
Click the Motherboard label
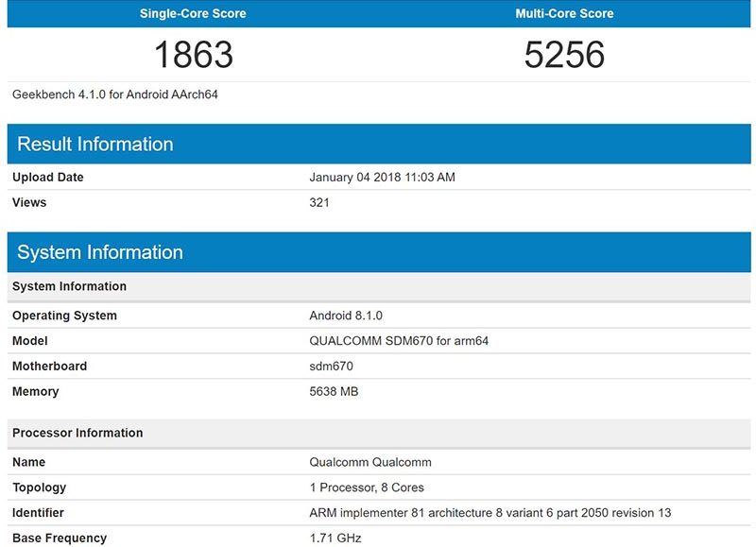pyautogui.click(x=49, y=367)
